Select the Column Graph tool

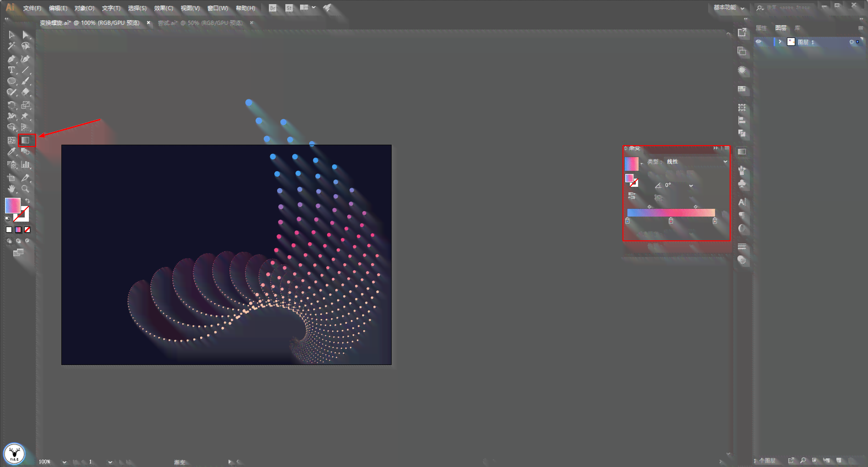click(26, 165)
